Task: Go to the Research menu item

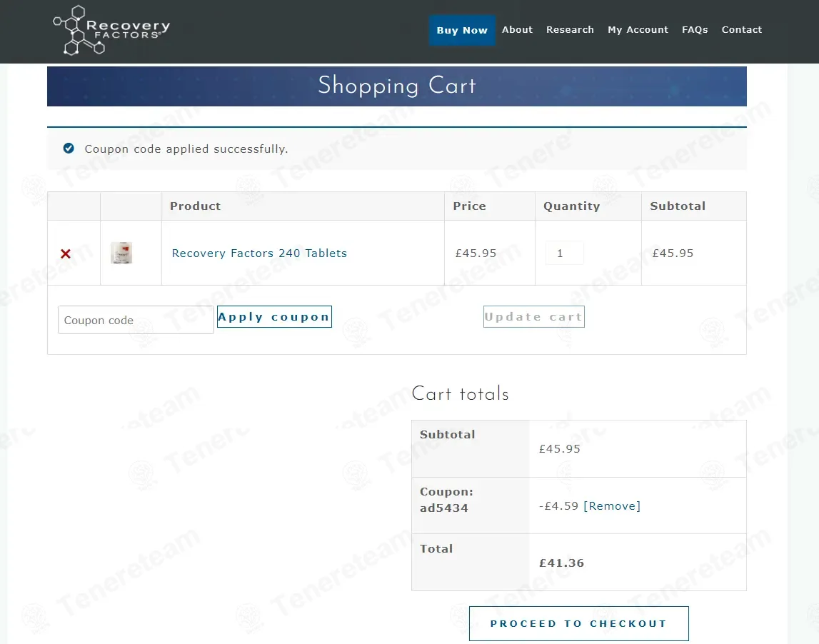Action: point(570,30)
